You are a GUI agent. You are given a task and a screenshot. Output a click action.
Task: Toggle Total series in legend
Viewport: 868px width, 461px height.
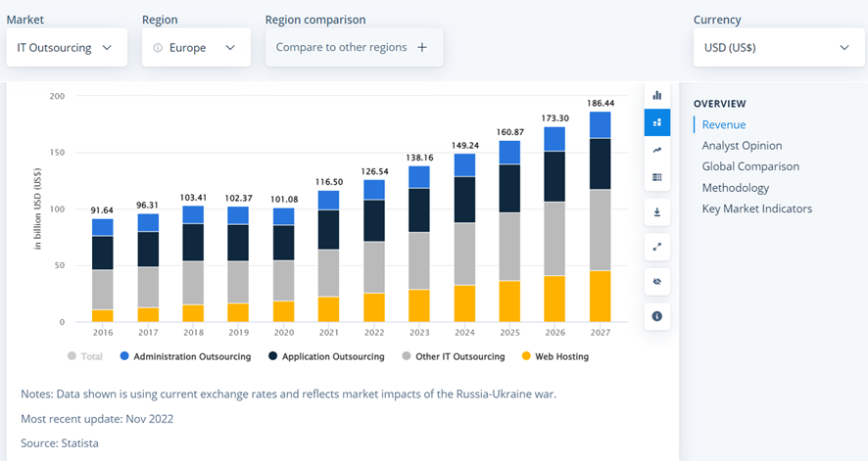pyautogui.click(x=84, y=357)
